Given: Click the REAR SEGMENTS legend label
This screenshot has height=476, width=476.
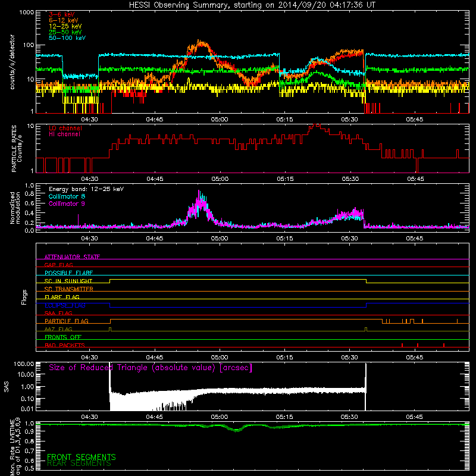Looking at the screenshot, I should click(79, 464).
